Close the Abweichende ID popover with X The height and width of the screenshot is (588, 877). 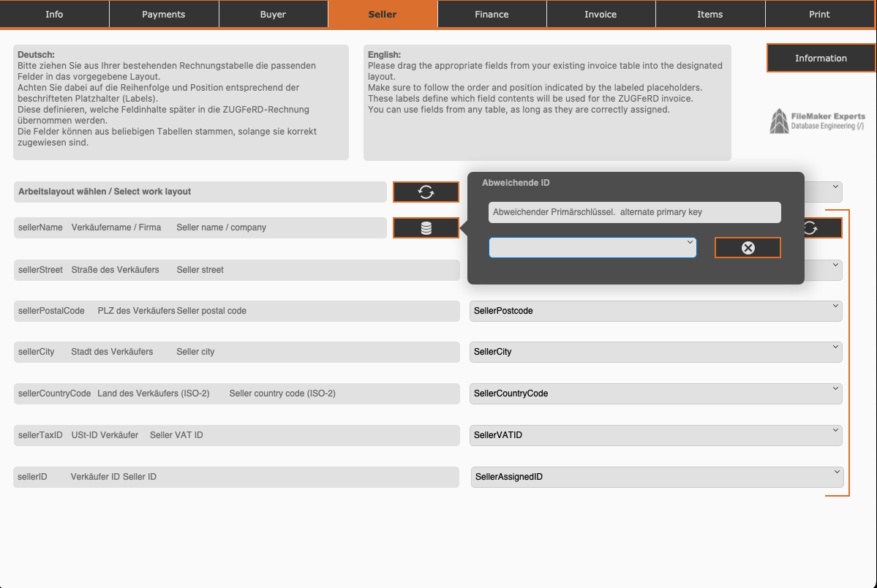[x=747, y=248]
